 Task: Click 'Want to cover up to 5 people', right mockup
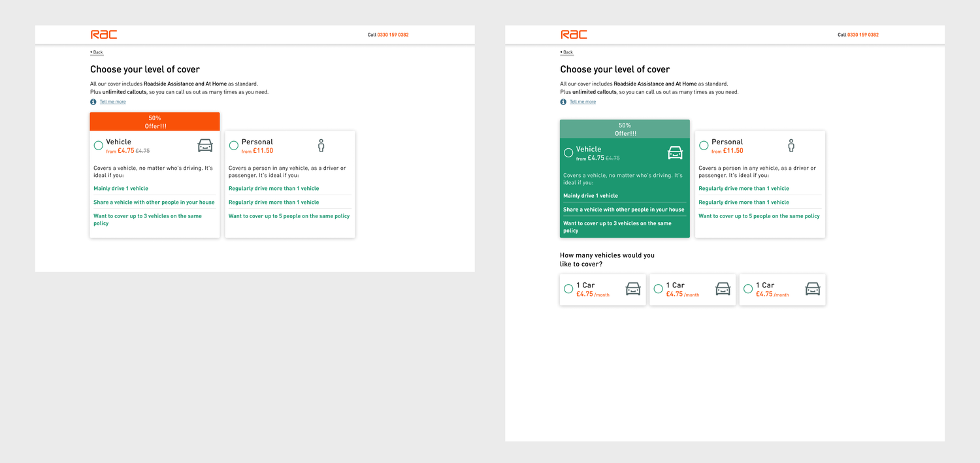(759, 216)
